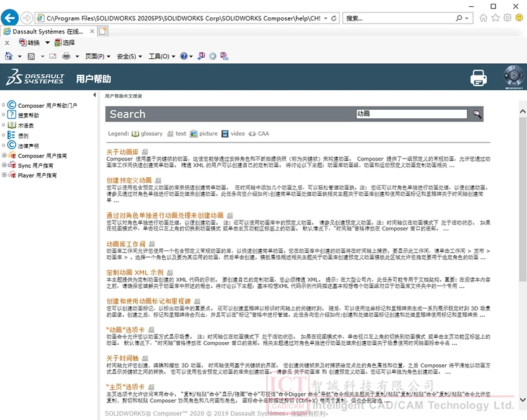This screenshot has width=527, height=420.
Task: Open the “动画”选项卡 search result
Action: tap(125, 330)
